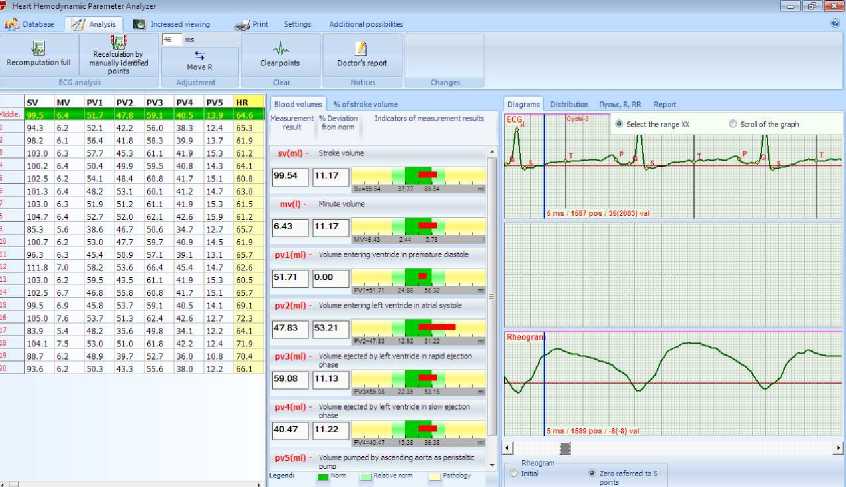846x487 pixels.
Task: Click the ms value input field
Action: click(170, 40)
